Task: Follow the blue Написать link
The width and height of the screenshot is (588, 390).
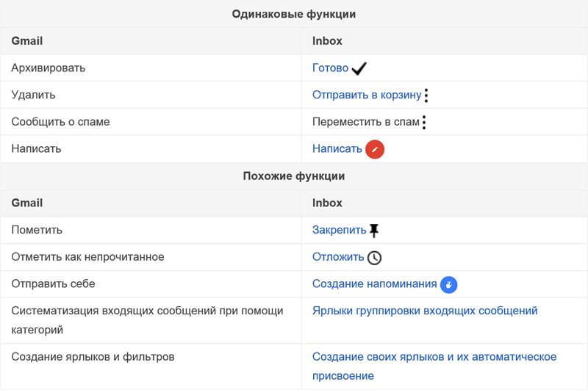Action: [337, 149]
